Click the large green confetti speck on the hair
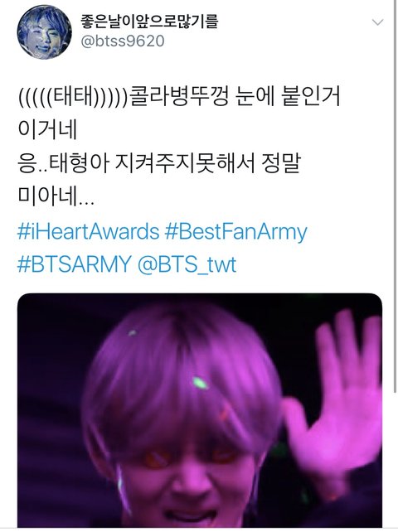This screenshot has height=532, width=398. [x=201, y=383]
